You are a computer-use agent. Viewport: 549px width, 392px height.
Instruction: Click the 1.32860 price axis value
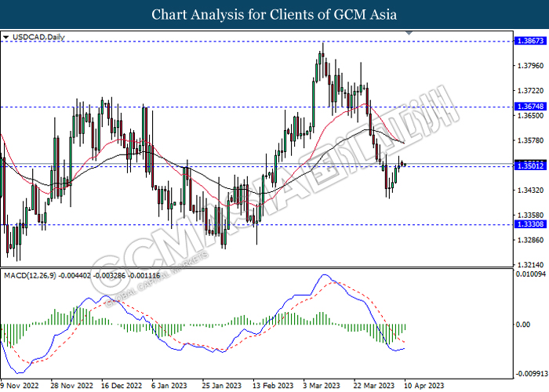click(530, 240)
